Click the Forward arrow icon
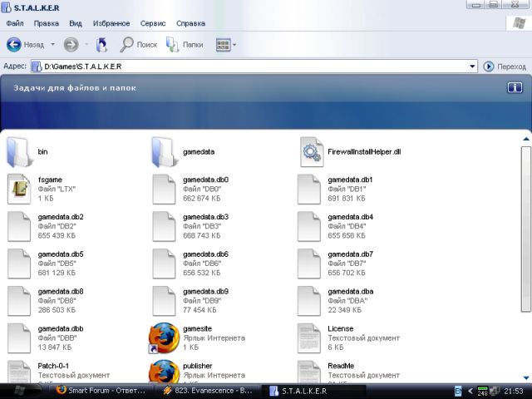This screenshot has height=399, width=532. coord(71,44)
